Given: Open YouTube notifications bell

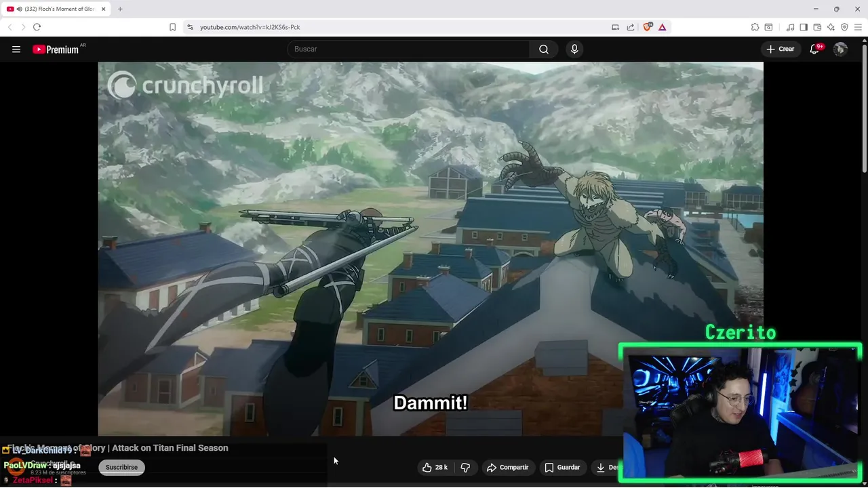Looking at the screenshot, I should point(815,49).
